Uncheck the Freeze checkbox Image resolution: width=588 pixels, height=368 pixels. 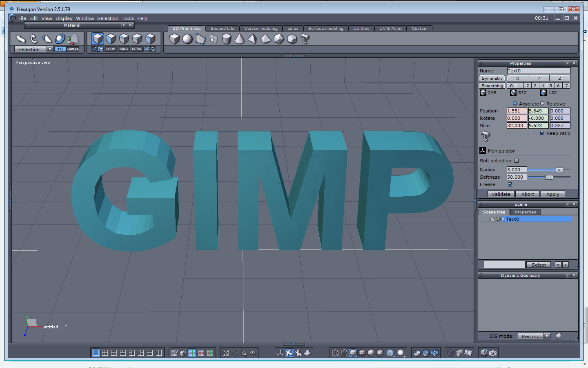pos(510,184)
